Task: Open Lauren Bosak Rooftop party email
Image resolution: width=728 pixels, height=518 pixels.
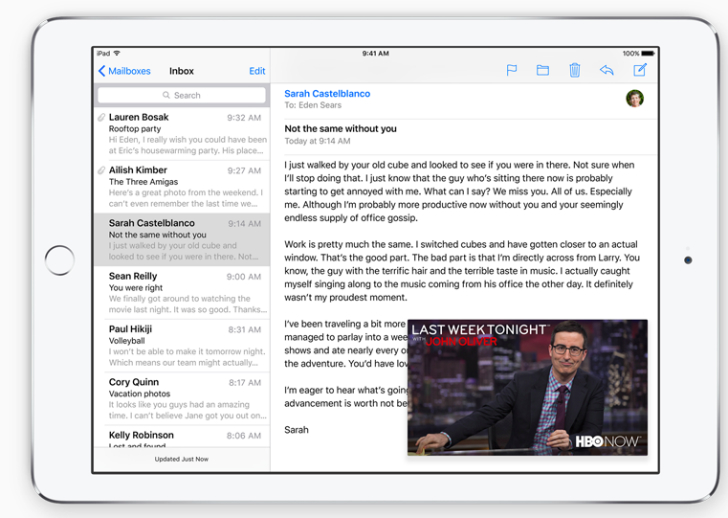Action: click(x=182, y=134)
